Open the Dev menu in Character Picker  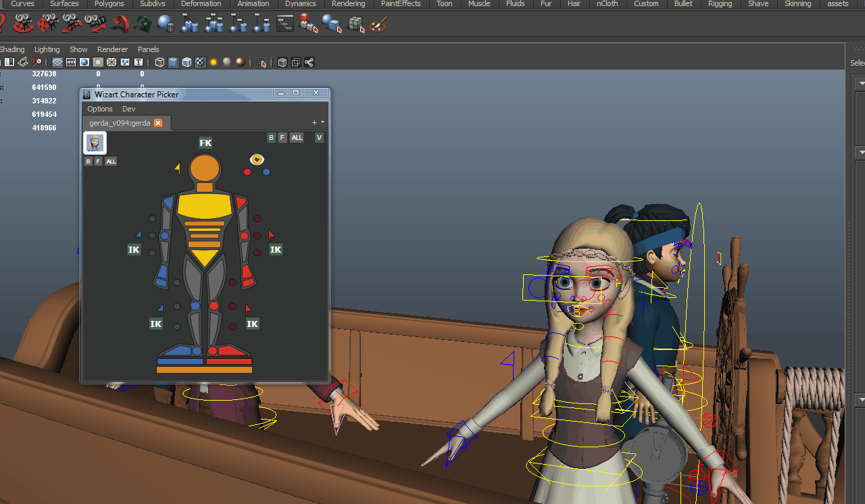tap(128, 109)
